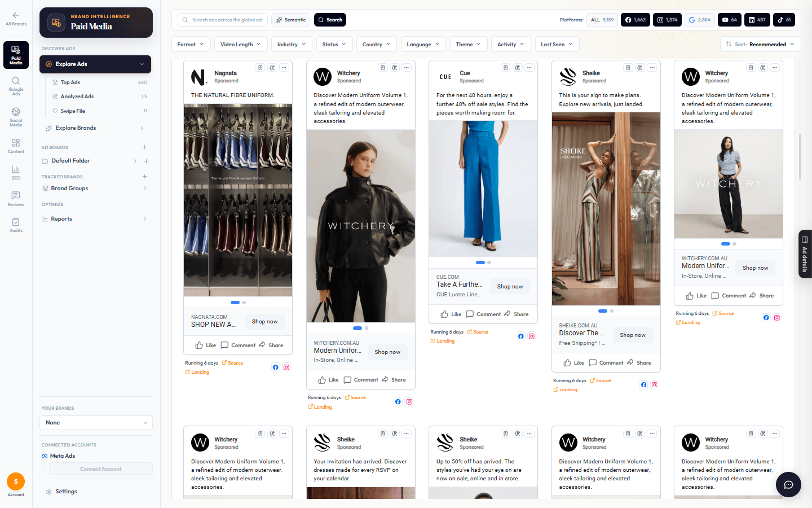Viewport: 812px width, 508px height.
Task: Toggle Instagram platform filter 1,374
Action: pos(668,20)
